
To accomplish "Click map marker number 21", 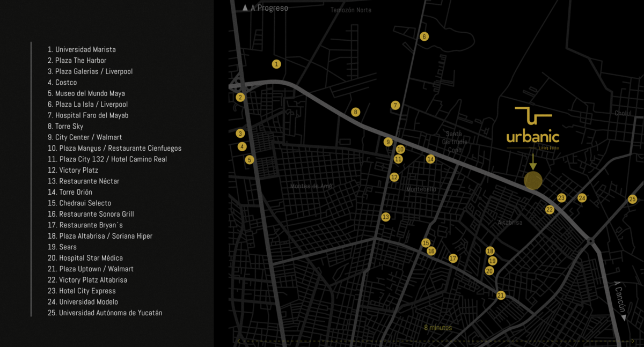I will pos(501,296).
